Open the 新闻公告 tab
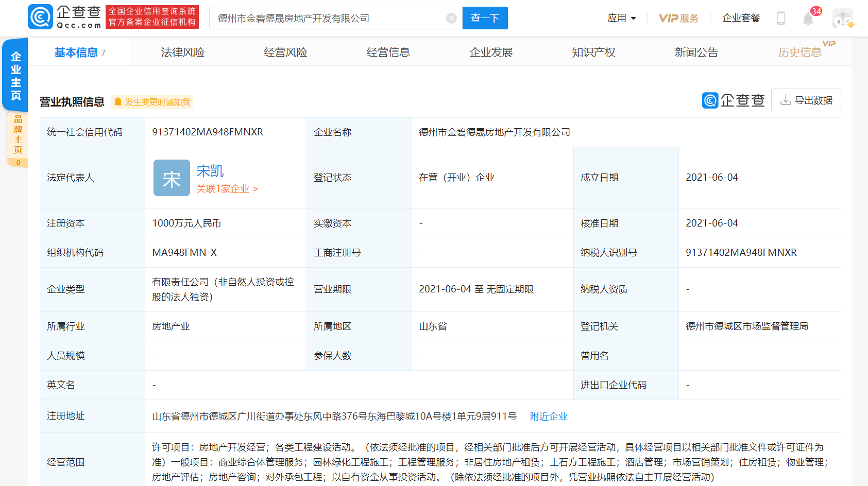 [x=696, y=52]
